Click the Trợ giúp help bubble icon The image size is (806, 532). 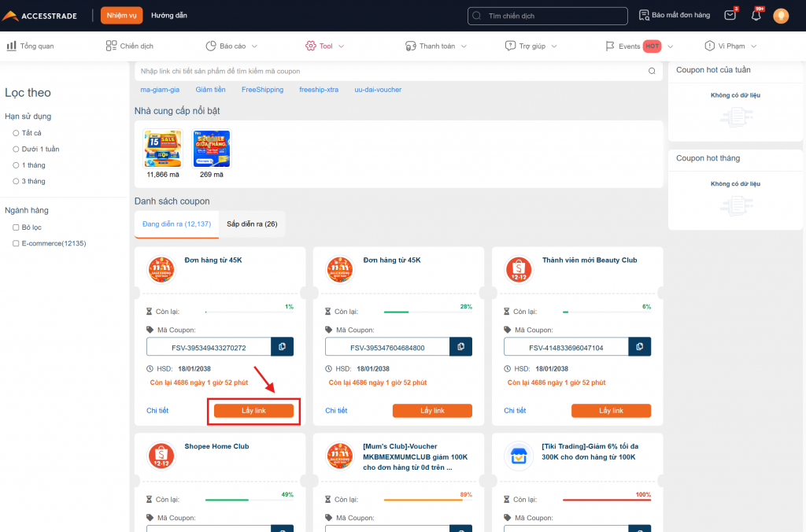(510, 46)
